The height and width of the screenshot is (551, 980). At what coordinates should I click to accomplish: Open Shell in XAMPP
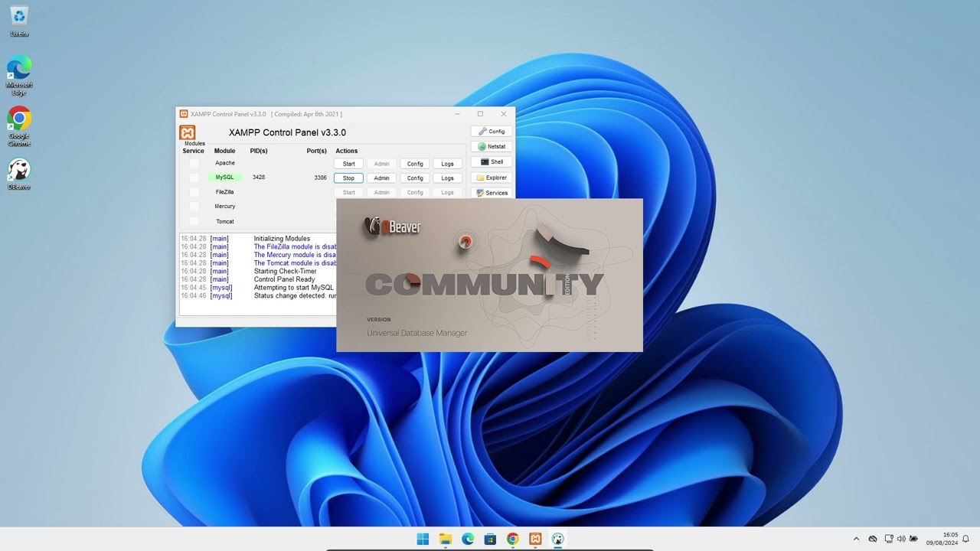(492, 162)
